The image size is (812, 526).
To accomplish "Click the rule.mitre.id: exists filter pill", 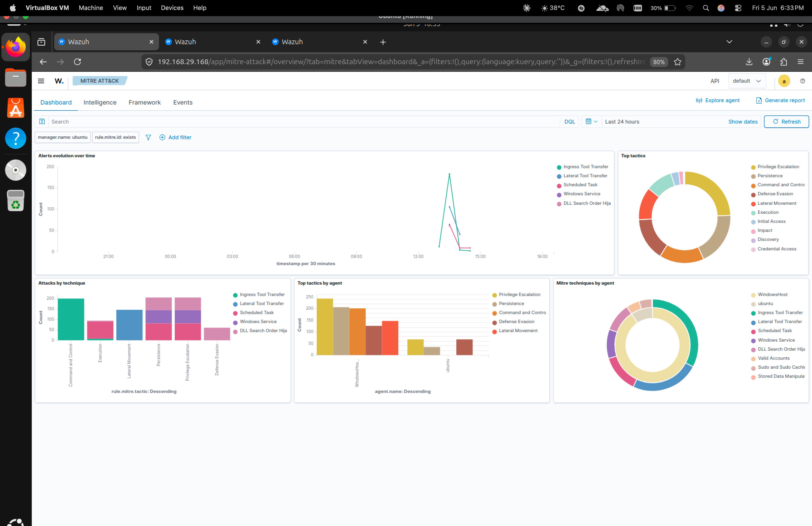I will click(x=115, y=137).
